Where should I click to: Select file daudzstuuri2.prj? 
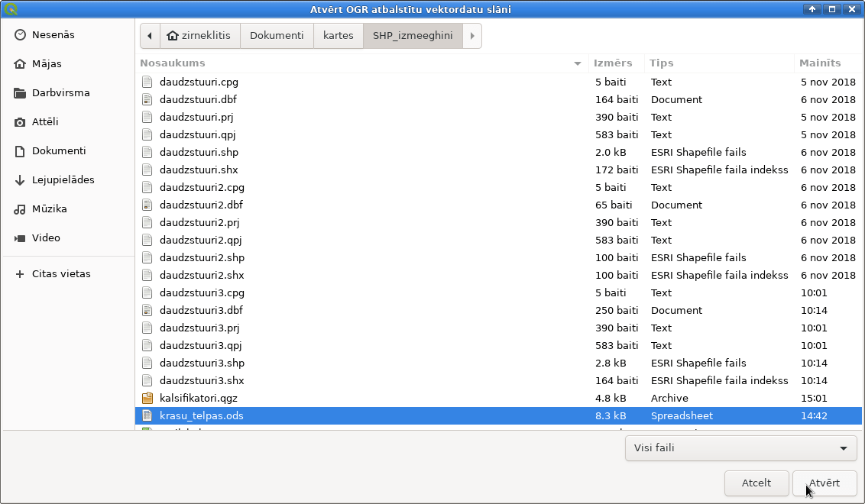click(498, 223)
